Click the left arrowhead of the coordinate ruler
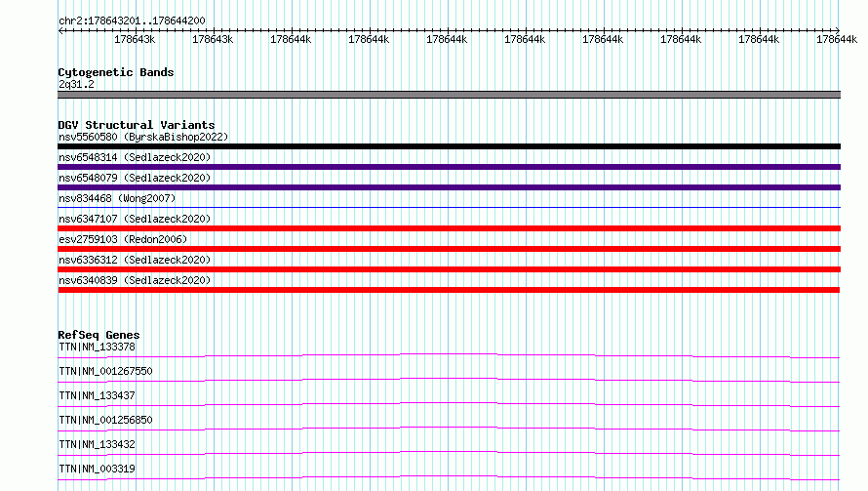 [x=59, y=30]
